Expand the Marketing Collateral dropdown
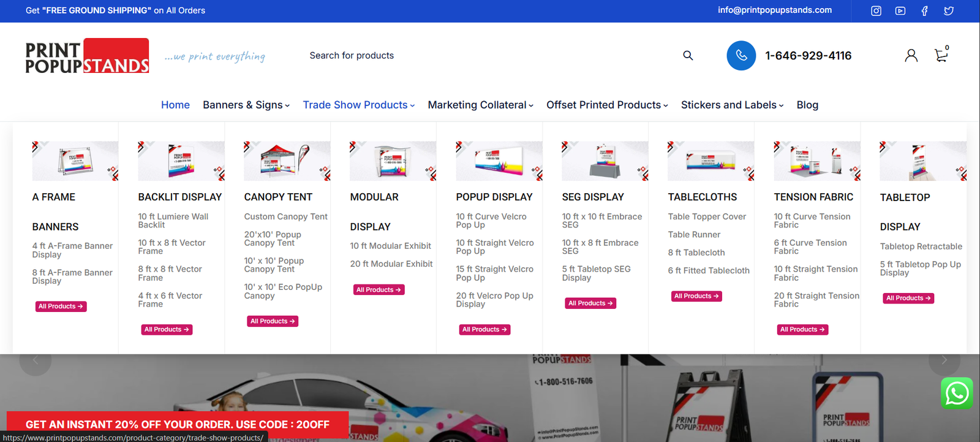Image resolution: width=980 pixels, height=442 pixels. pyautogui.click(x=481, y=105)
